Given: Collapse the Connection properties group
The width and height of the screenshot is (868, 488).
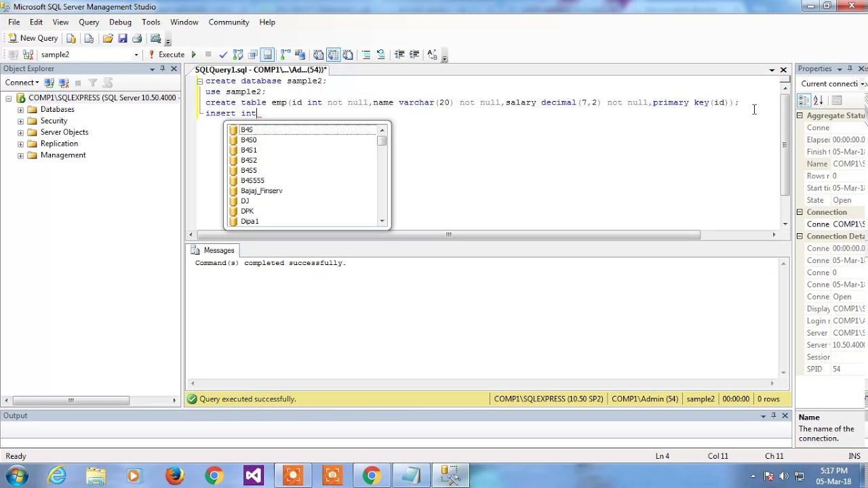Looking at the screenshot, I should [800, 212].
